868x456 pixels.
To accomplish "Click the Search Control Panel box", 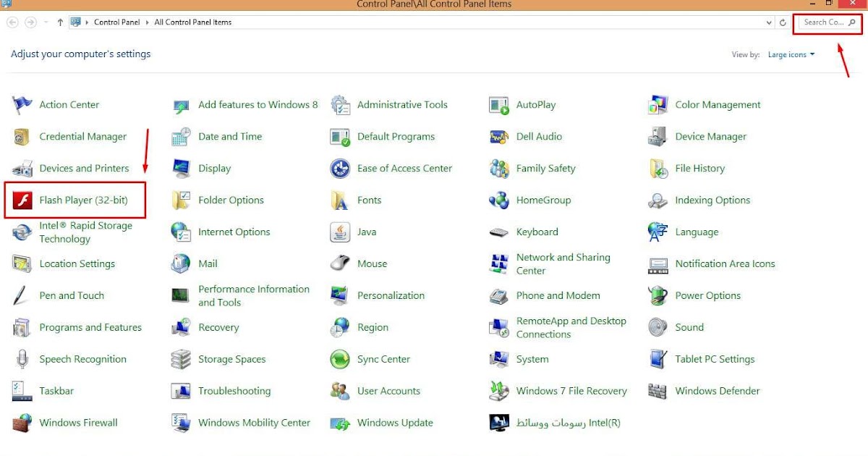I will tap(828, 22).
